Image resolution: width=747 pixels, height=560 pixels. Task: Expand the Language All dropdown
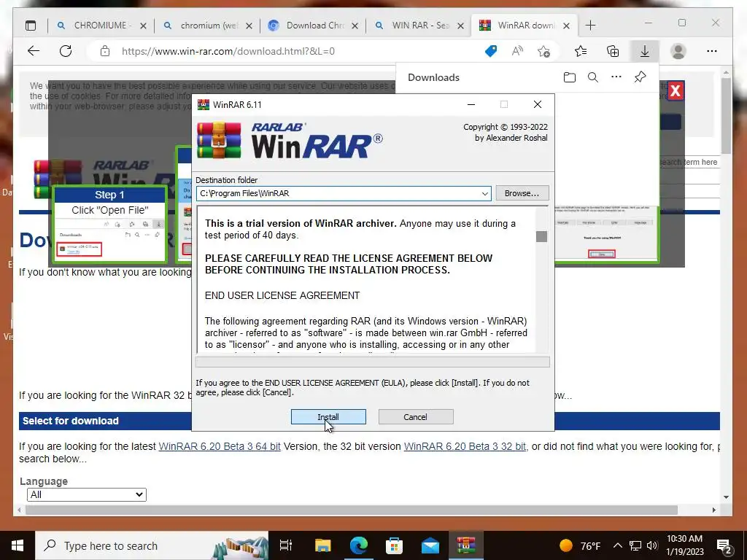[87, 494]
